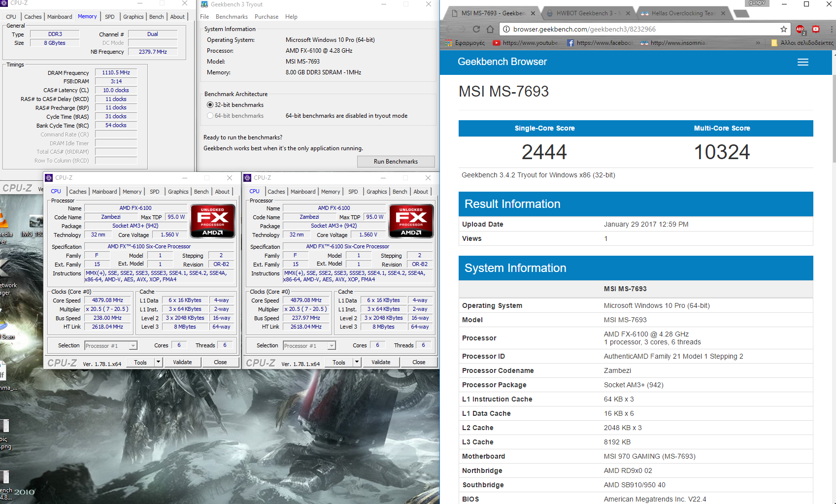The image size is (836, 504).
Task: Open Caches tab in left lower CPU-Z
Action: 77,192
